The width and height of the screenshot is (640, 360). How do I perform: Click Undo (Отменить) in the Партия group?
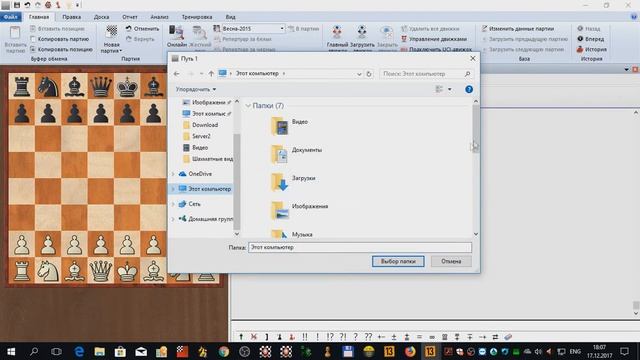point(142,29)
